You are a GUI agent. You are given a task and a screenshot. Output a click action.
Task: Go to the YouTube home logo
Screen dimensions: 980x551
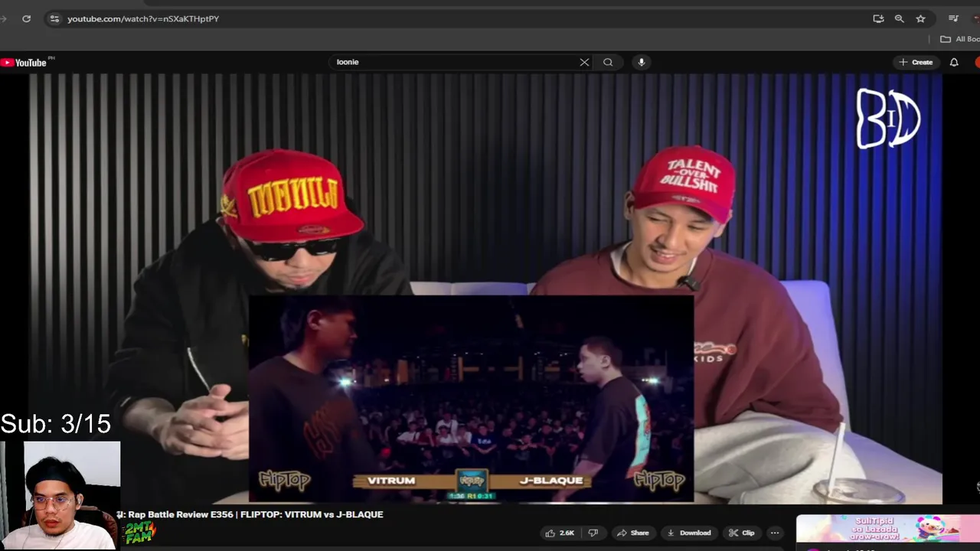click(25, 62)
